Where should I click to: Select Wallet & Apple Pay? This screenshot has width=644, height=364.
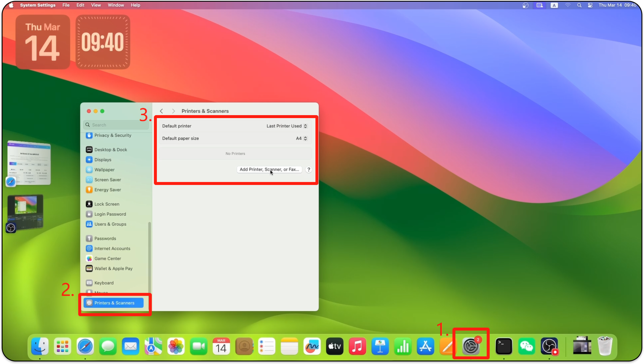(x=113, y=268)
